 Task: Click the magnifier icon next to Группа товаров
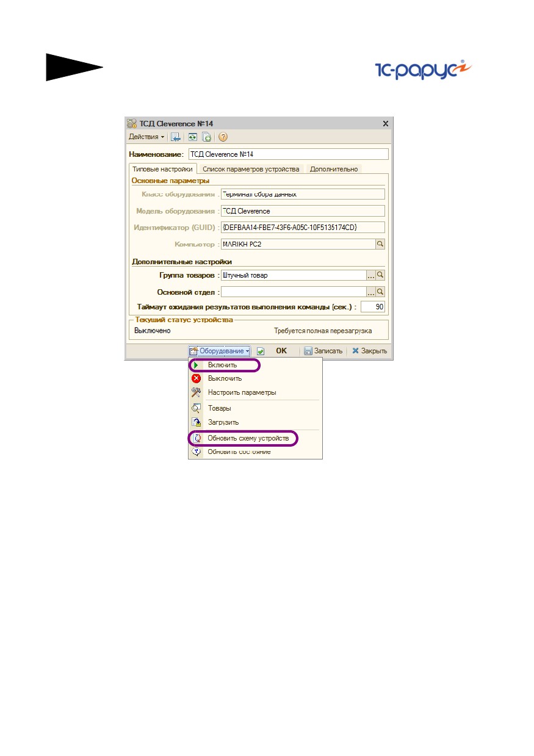click(380, 275)
